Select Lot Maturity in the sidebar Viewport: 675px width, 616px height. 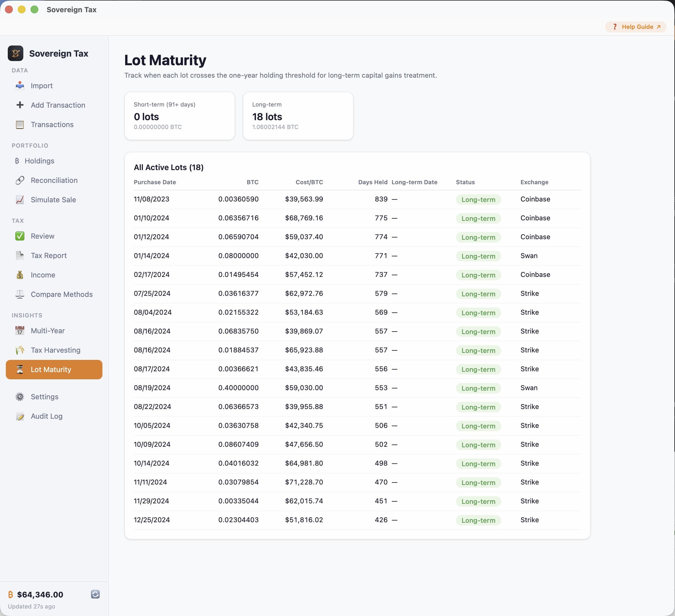coord(54,370)
